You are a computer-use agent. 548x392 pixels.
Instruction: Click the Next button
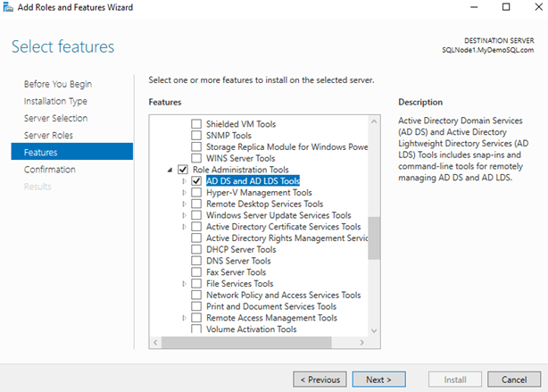[x=378, y=379]
